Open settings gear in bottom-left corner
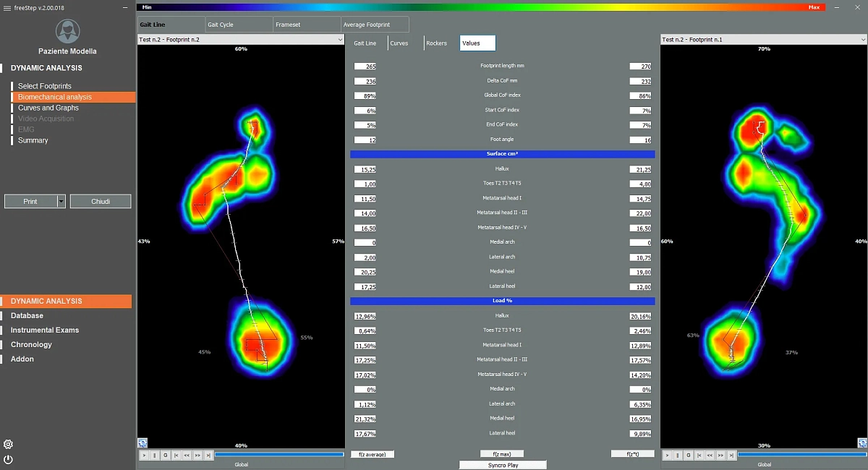Screen dimensions: 868x470 [8, 444]
